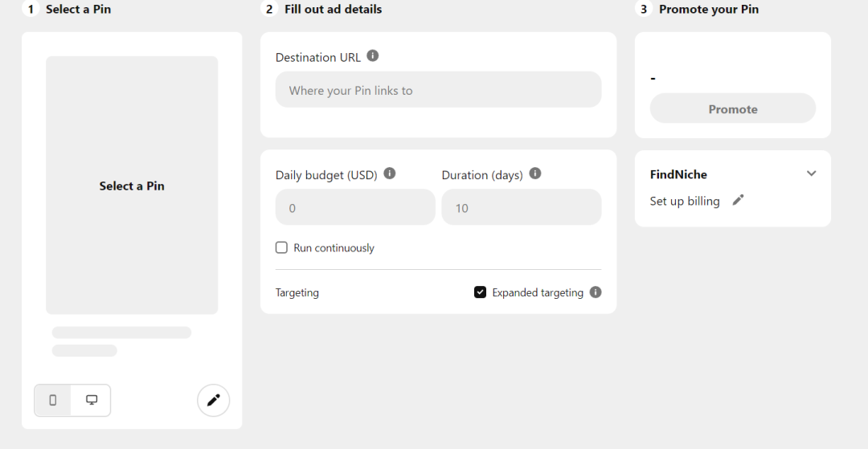Click the Select a Pin placeholder area
The width and height of the screenshot is (868, 449).
point(132,186)
